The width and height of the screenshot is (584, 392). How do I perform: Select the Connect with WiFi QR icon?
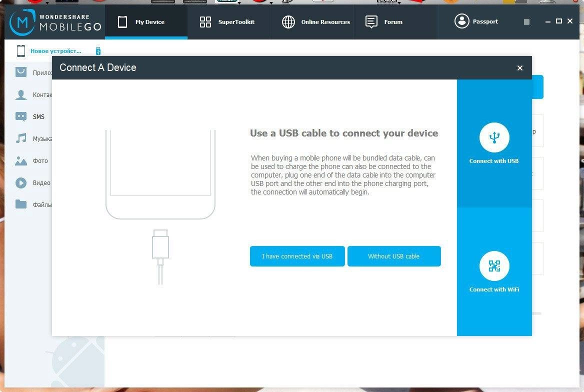point(494,266)
